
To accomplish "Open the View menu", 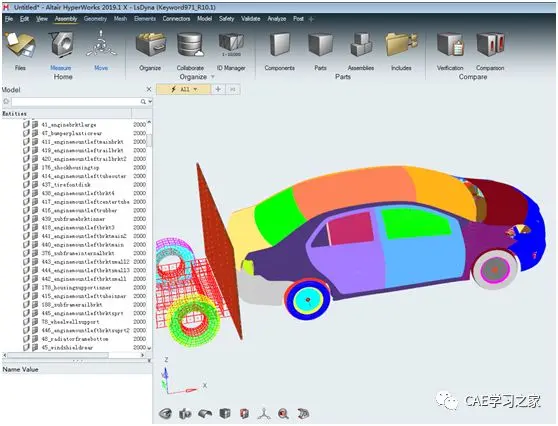I will (x=42, y=19).
